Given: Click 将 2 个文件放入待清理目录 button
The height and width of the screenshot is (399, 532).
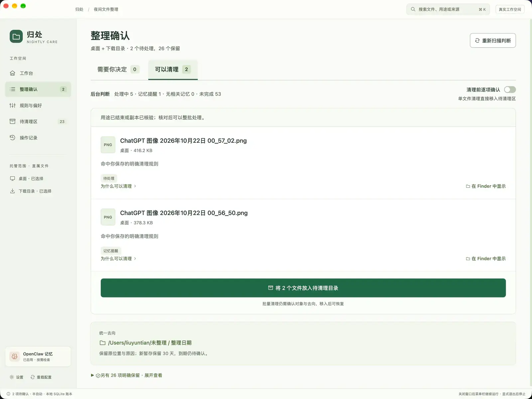Looking at the screenshot, I should 303,288.
